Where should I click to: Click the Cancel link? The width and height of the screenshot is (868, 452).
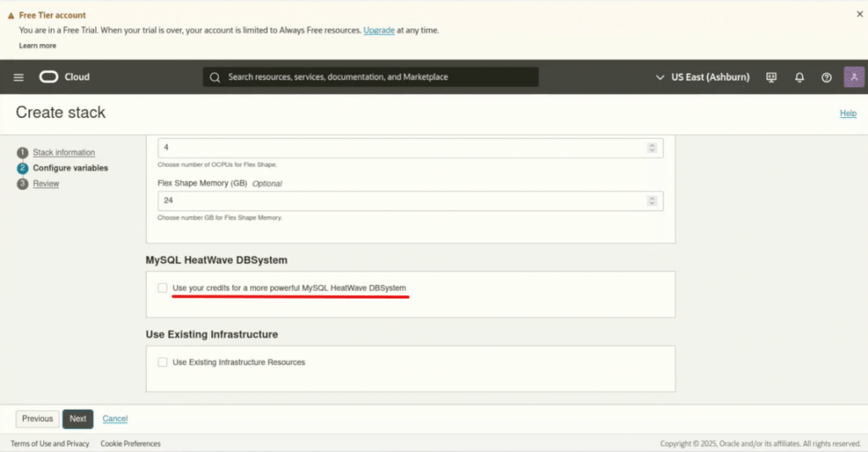click(x=115, y=419)
